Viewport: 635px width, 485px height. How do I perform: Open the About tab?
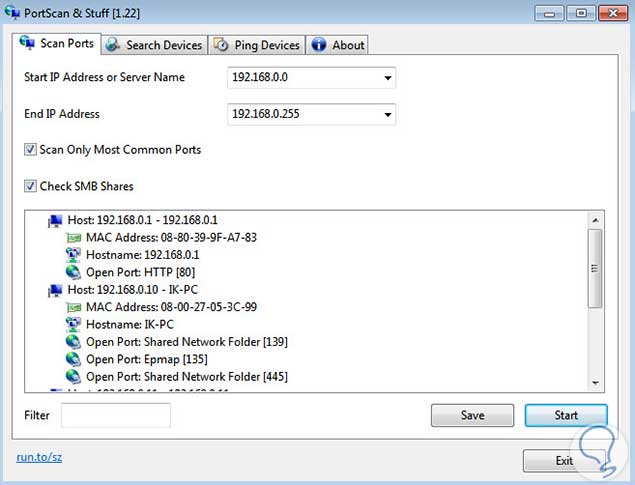[337, 45]
